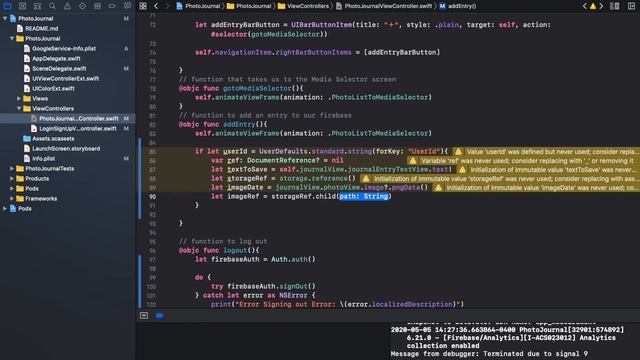Open the Breakpoint navigator tab

[x=112, y=6]
